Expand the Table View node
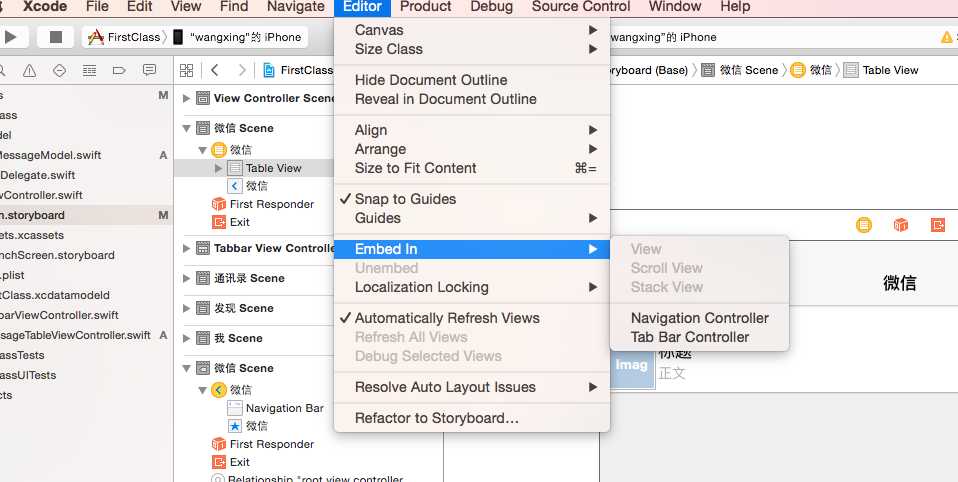 click(x=219, y=168)
